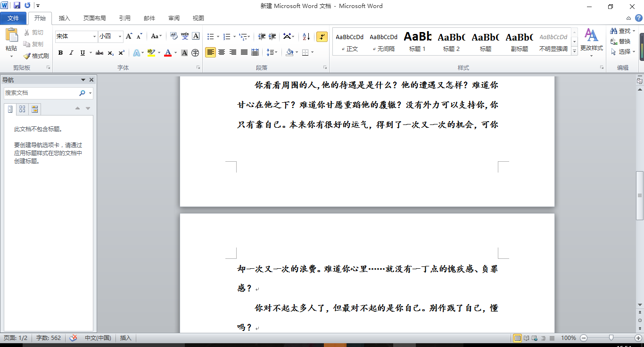Click the Superscript icon

[x=122, y=53]
